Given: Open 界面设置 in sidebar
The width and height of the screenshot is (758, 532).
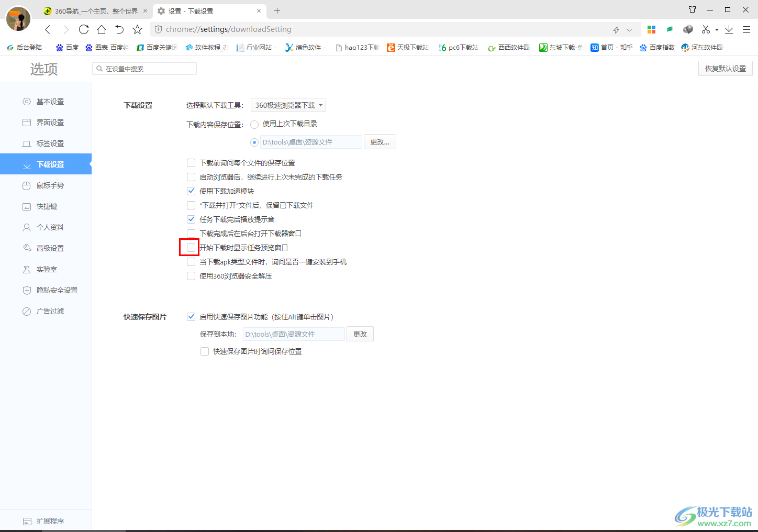Looking at the screenshot, I should pos(46,123).
